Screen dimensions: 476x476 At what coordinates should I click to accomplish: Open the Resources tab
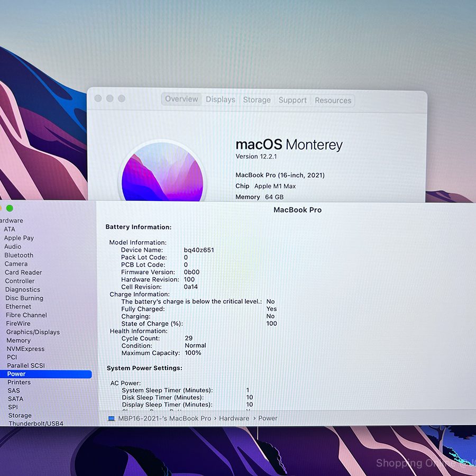pyautogui.click(x=333, y=100)
